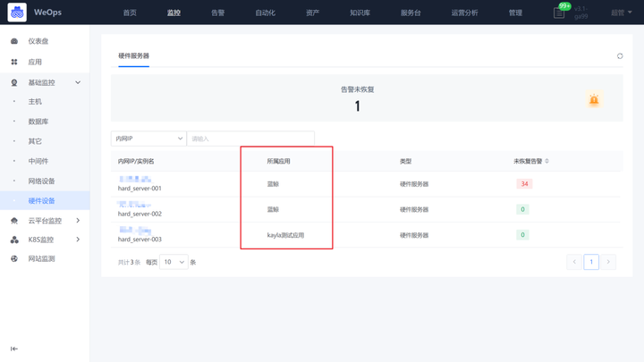The image size is (644, 362).
Task: Collapse the sidebar with bottom arrow icon
Action: point(14,349)
